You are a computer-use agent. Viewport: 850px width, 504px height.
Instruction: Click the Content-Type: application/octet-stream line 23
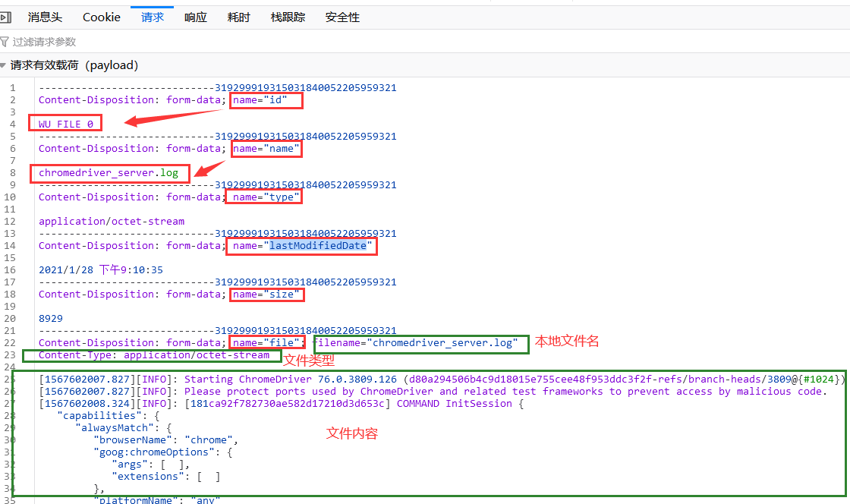(153, 355)
